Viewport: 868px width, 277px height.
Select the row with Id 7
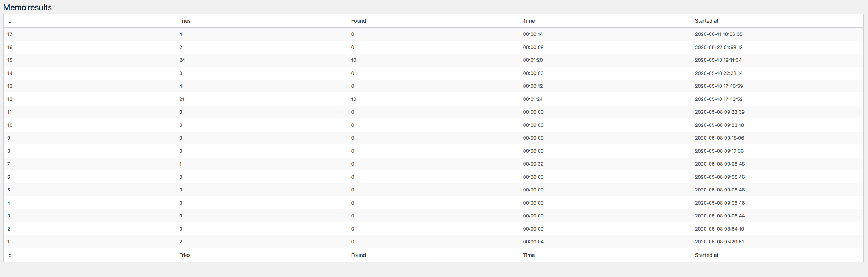pos(9,164)
